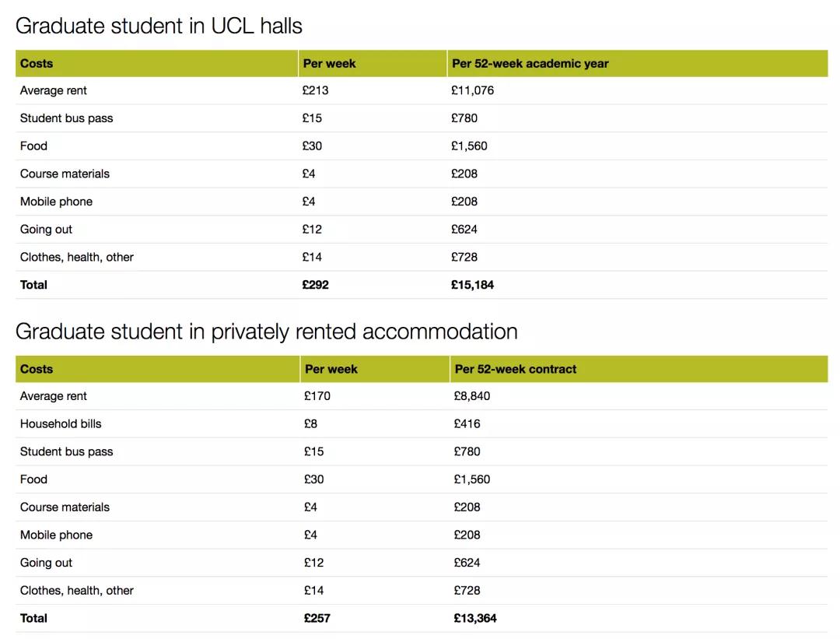Select the £1,560 food cost in UCL halls table
The height and width of the screenshot is (639, 840).
click(469, 146)
